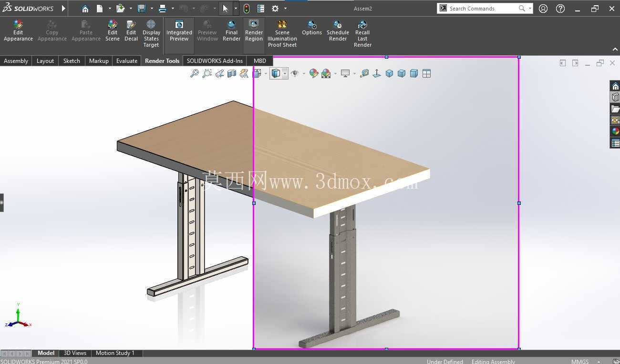Open the Motion Study 1 tab
Screen dimensions: 620x364
click(x=115, y=353)
